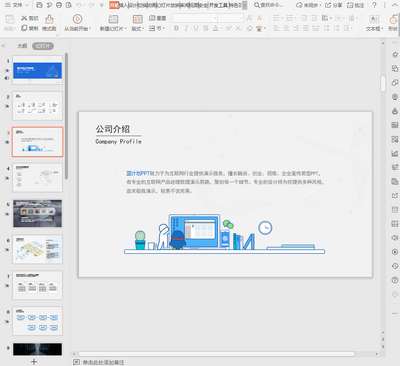400x366 pixels.
Task: Click the Copy (复制) icon
Action: click(x=24, y=28)
